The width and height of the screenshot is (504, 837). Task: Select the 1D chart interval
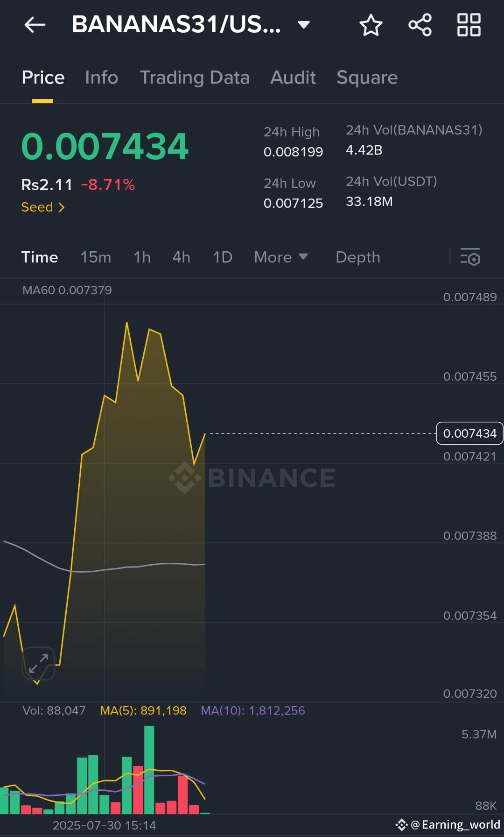(223, 257)
